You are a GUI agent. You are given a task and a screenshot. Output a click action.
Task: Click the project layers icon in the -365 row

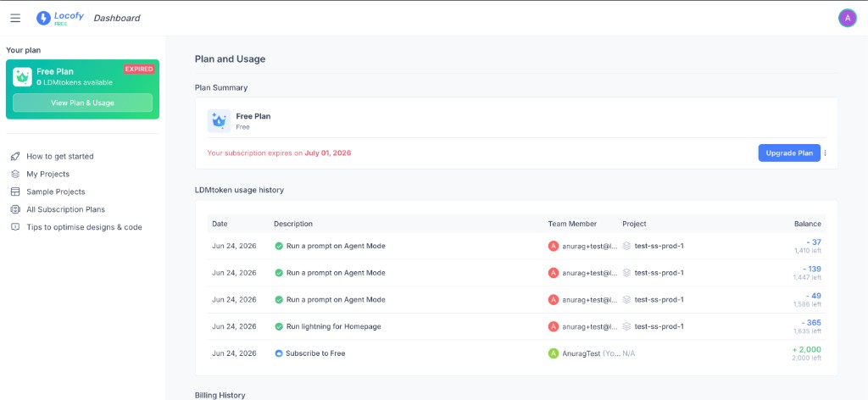[626, 326]
